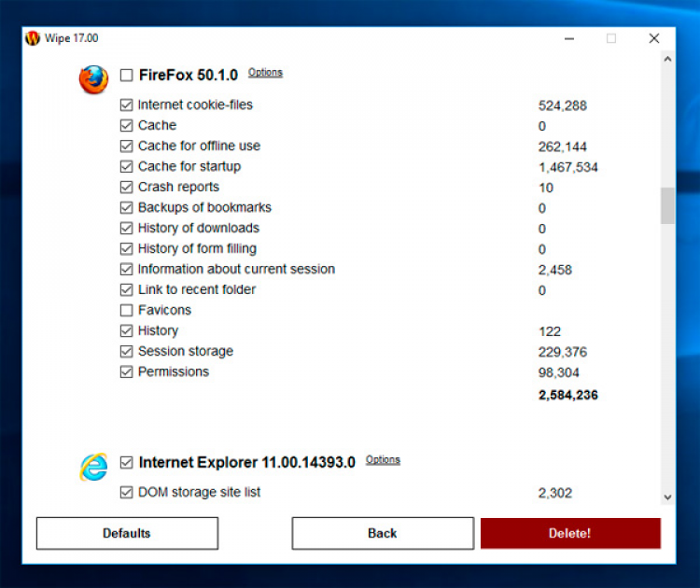Image resolution: width=700 pixels, height=588 pixels.
Task: Click the vertical scrollbar thumb
Action: click(668, 206)
